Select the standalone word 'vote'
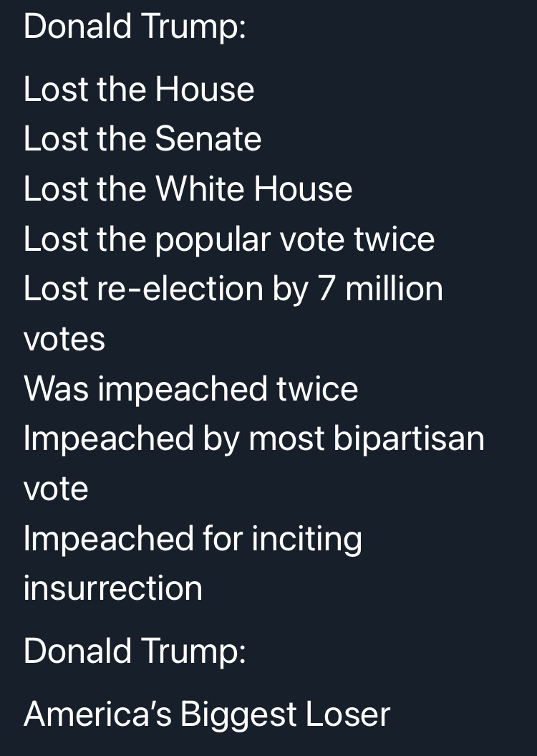Image resolution: width=537 pixels, height=756 pixels. tap(56, 490)
